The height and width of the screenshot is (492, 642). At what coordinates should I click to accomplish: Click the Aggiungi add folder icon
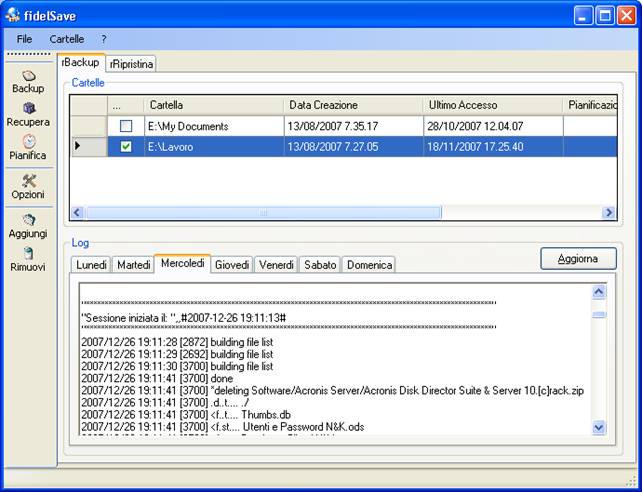[x=28, y=220]
